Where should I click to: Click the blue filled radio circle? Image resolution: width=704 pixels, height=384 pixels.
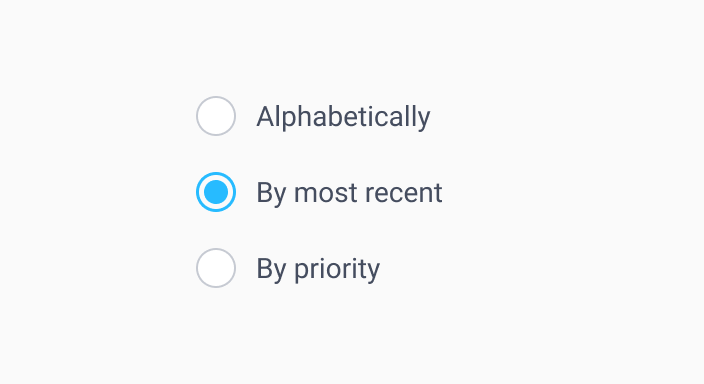[x=216, y=192]
